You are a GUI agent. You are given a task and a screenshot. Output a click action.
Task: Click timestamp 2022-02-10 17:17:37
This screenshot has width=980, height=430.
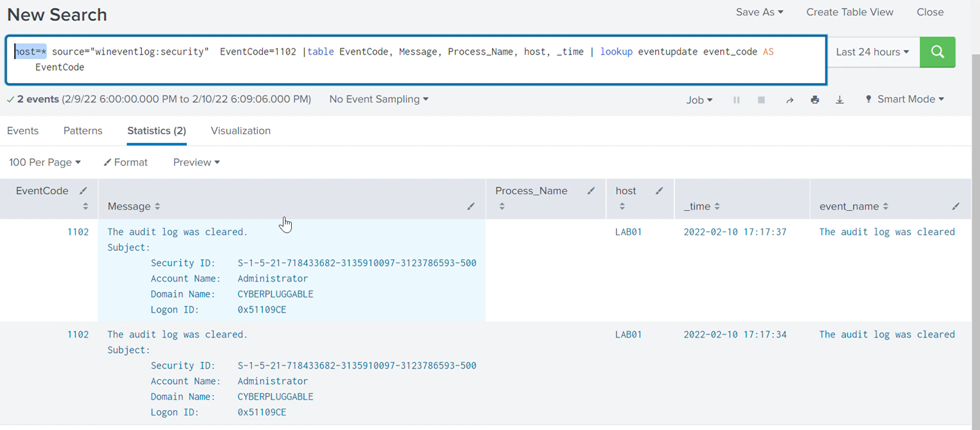(x=735, y=232)
